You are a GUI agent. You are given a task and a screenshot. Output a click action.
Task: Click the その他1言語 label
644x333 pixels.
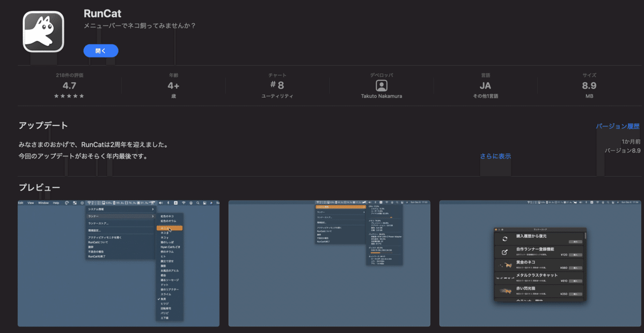pyautogui.click(x=485, y=96)
